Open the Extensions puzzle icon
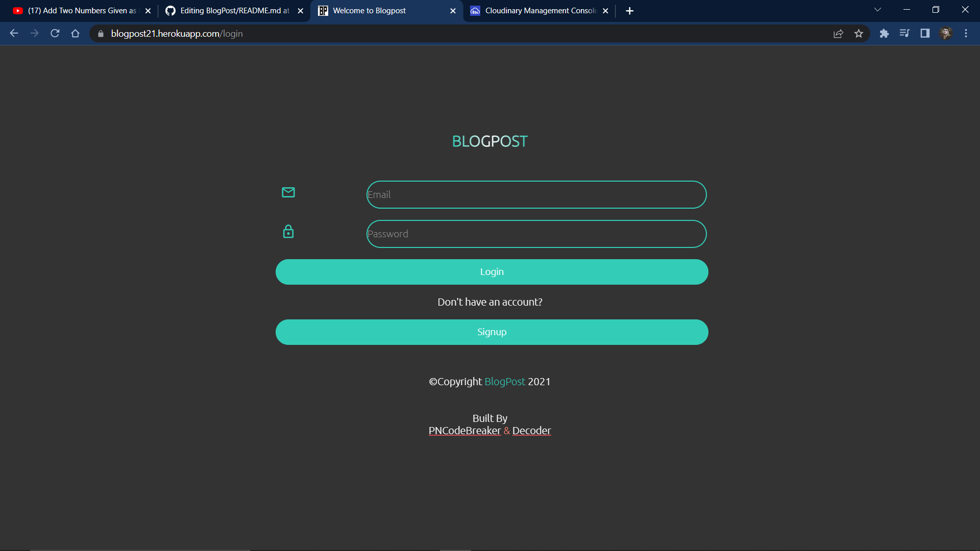 884,34
